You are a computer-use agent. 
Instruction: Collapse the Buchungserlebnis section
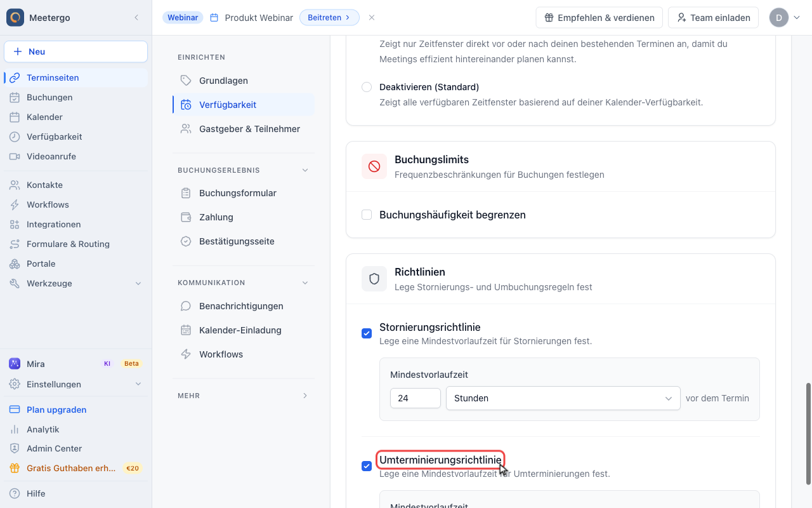[x=305, y=170]
